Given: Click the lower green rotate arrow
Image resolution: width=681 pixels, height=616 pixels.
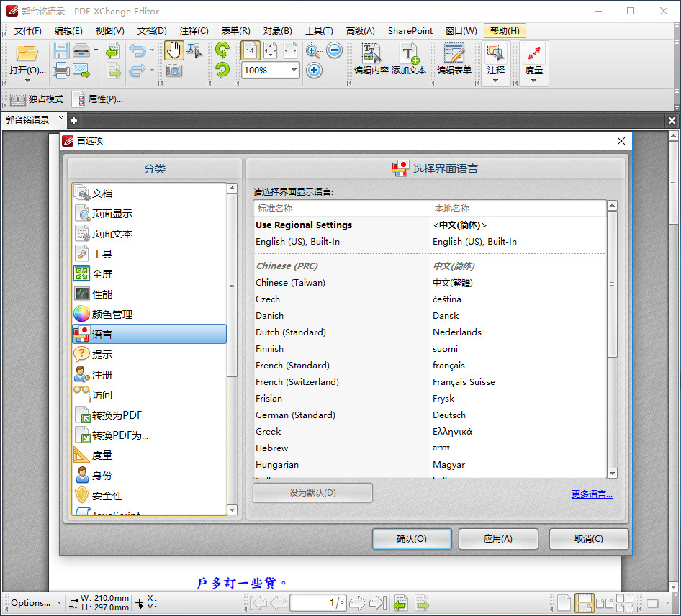Looking at the screenshot, I should 222,71.
